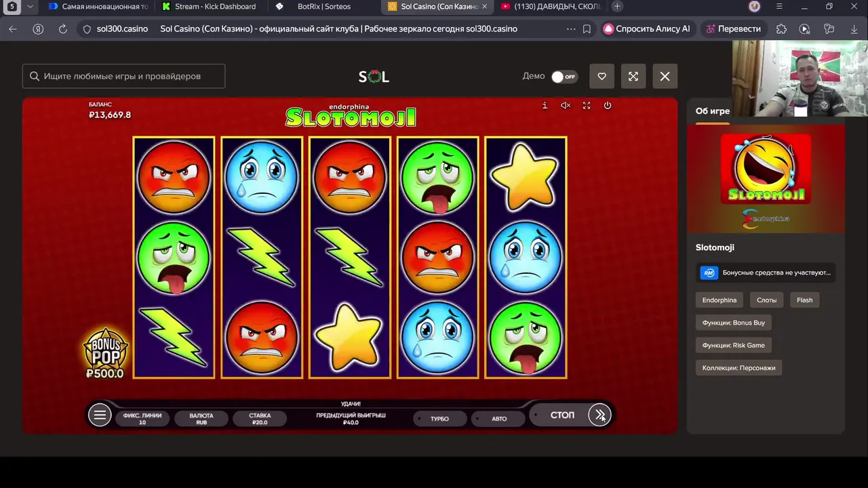
Task: Click the balance value ₽13,669.8
Action: [x=110, y=115]
